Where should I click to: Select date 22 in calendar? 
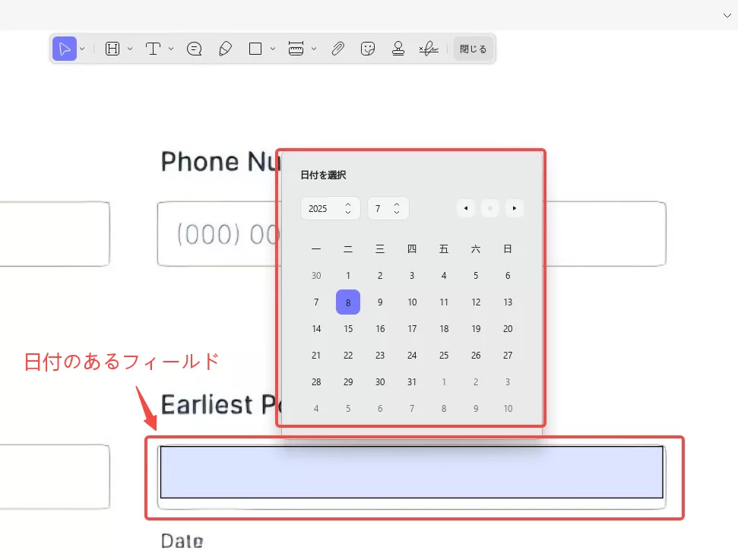click(348, 356)
